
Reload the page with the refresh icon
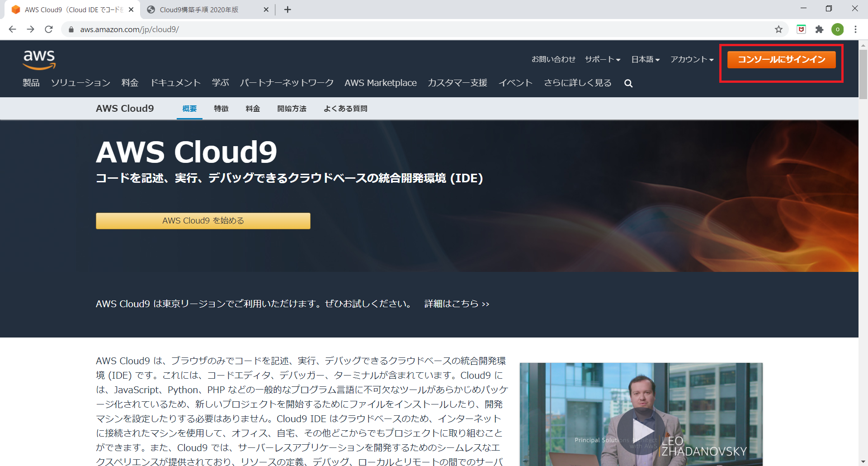click(x=49, y=29)
